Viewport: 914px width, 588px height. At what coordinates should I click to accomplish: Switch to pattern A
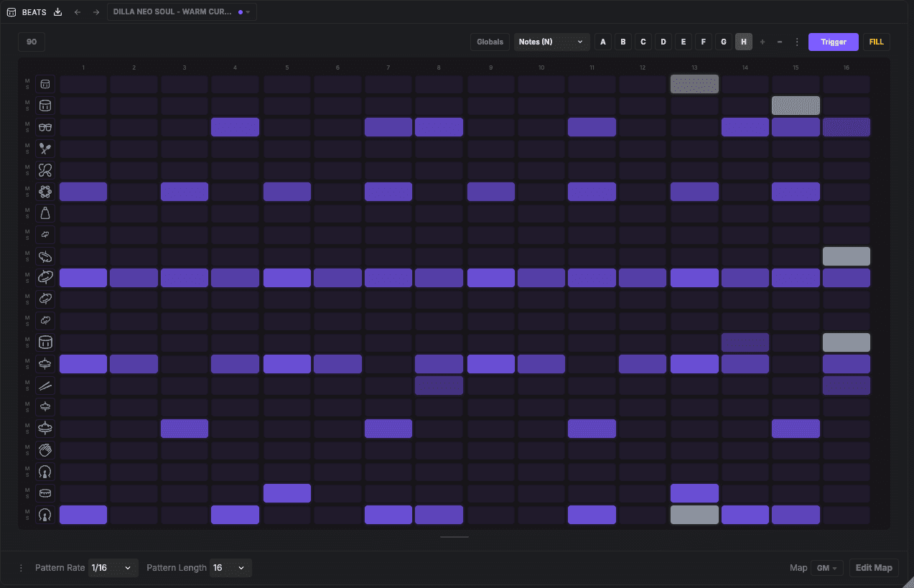[603, 42]
